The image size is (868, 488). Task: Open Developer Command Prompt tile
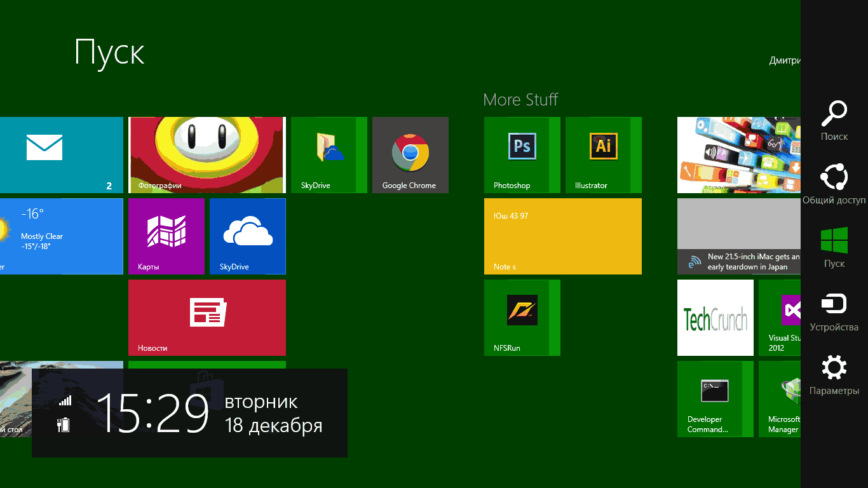tap(715, 399)
